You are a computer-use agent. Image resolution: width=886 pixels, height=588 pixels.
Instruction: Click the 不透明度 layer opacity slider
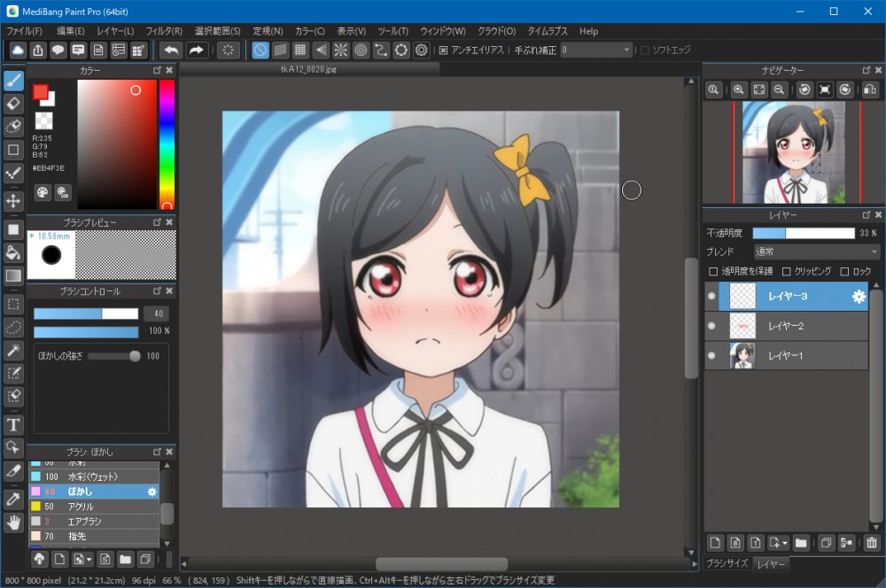[804, 233]
